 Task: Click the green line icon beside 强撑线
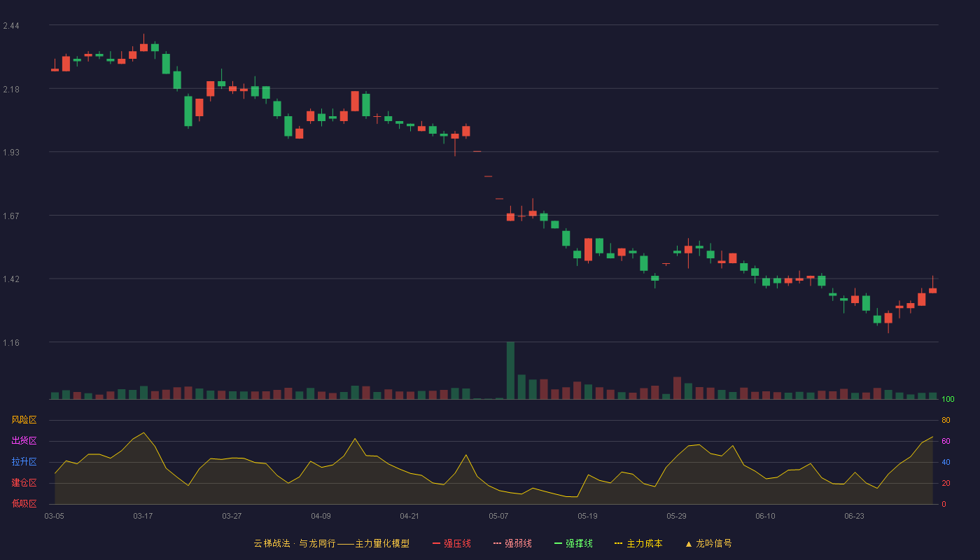click(558, 543)
